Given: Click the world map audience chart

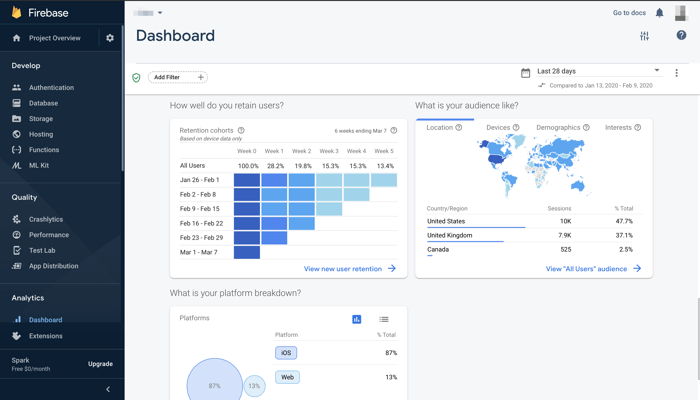Looking at the screenshot, I should click(535, 164).
